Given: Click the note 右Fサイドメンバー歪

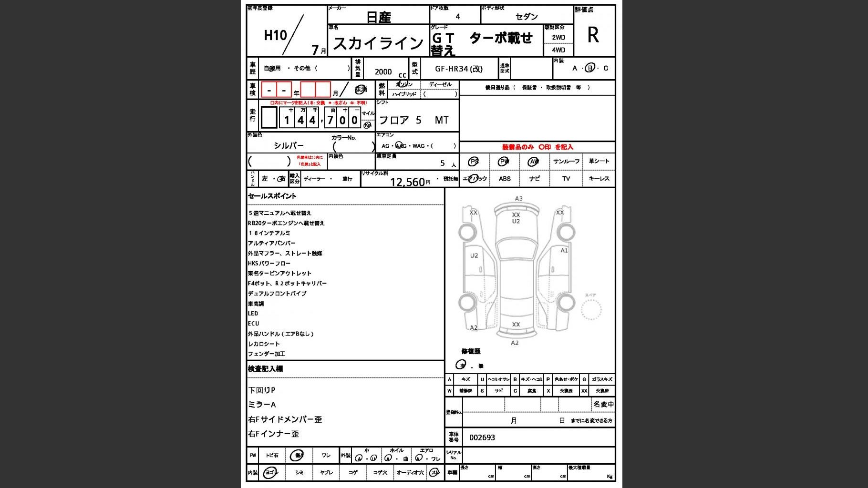Looking at the screenshot, I should click(x=285, y=419).
